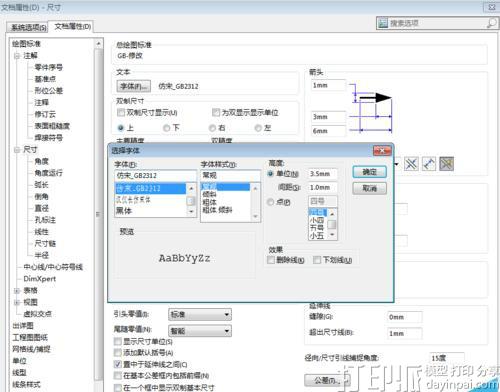Select 中心线/中心符号线 in the tree
Screen dimensions: 500x392
click(53, 267)
